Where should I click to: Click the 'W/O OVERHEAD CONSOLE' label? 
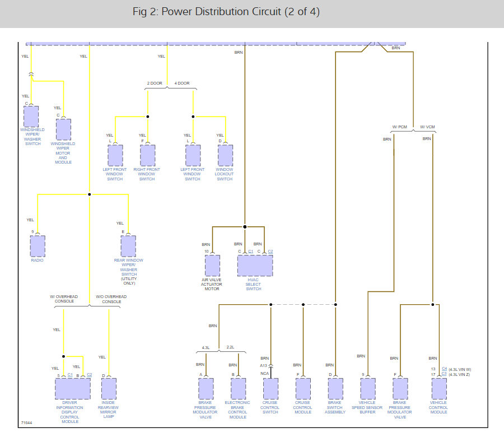(111, 299)
